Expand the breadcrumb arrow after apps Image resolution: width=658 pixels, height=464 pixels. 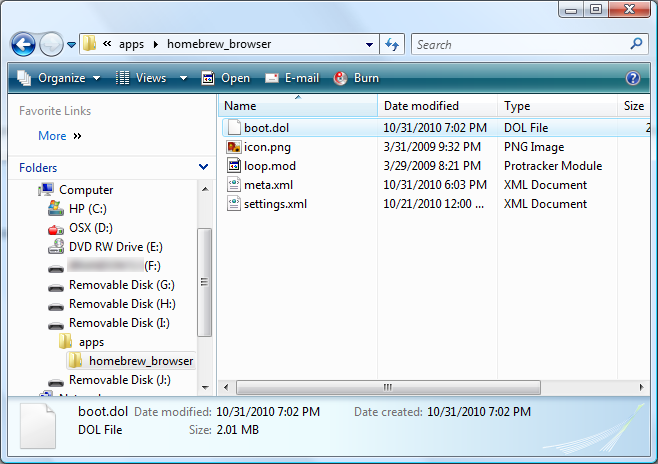click(x=156, y=44)
